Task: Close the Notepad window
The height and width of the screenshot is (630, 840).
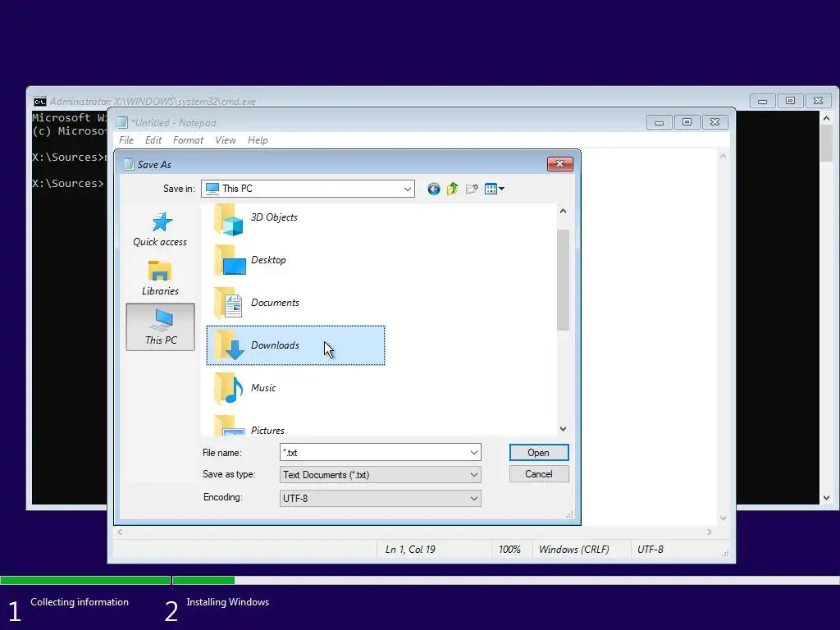Action: [714, 123]
